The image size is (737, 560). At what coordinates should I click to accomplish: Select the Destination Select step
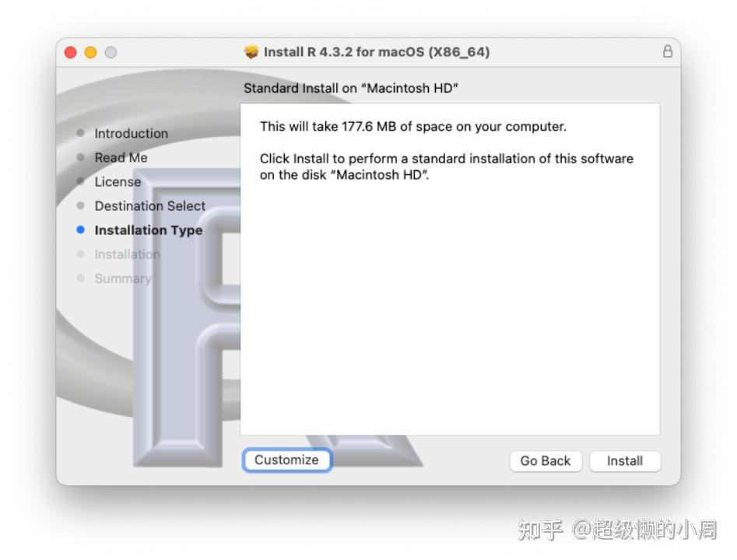150,206
